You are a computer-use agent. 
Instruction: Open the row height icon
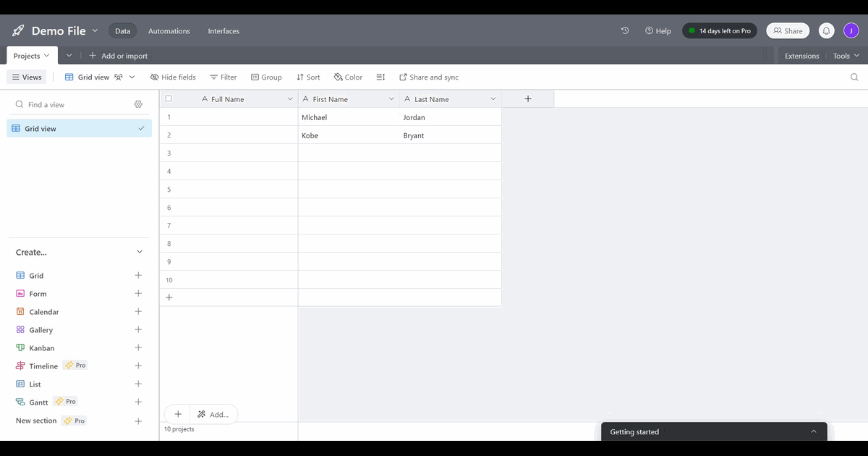[381, 77]
